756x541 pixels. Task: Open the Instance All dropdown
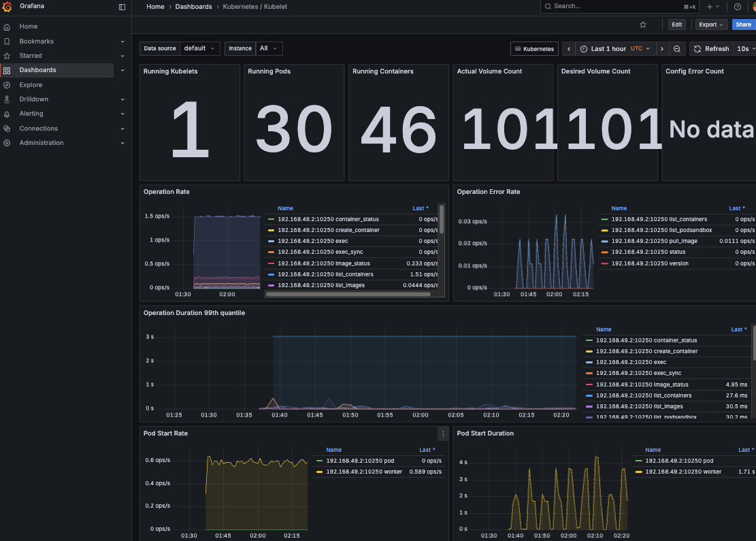click(x=269, y=48)
